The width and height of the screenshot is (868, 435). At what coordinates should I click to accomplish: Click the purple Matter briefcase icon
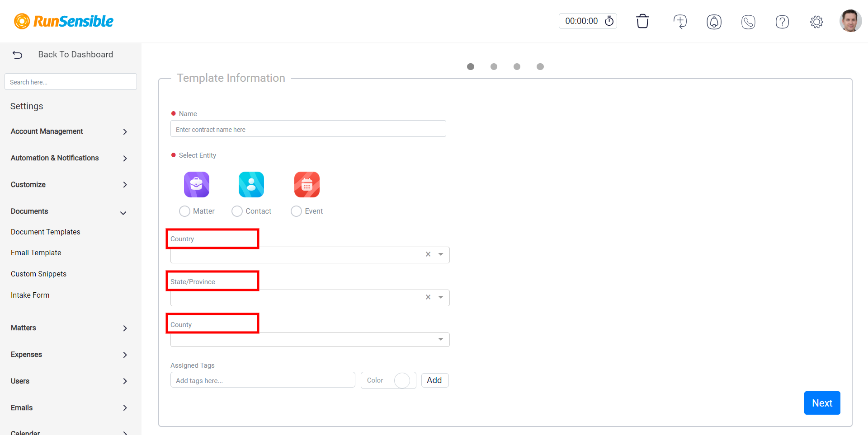pyautogui.click(x=197, y=184)
